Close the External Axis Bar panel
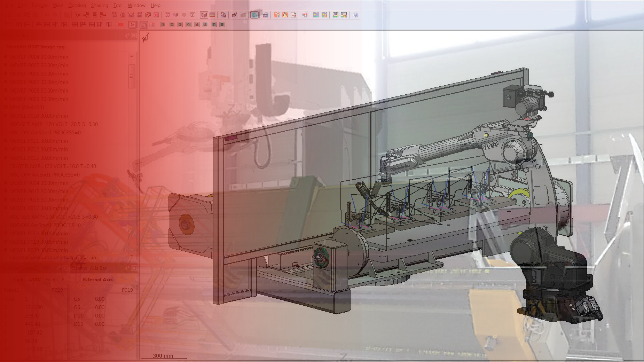 [133, 268]
